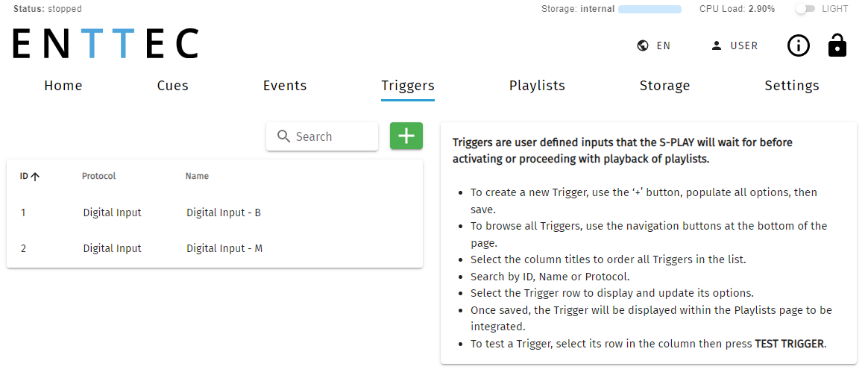Image resolution: width=868 pixels, height=381 pixels.
Task: Click the globe language icon
Action: pyautogui.click(x=643, y=46)
